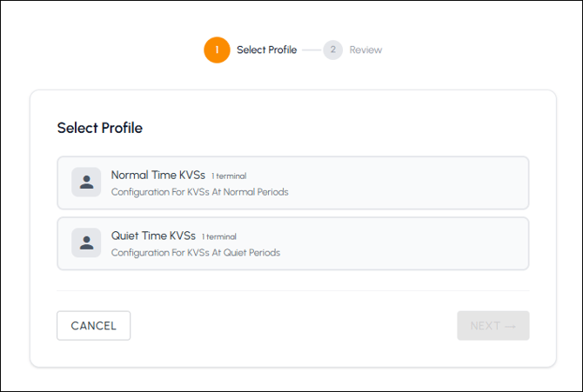Screen dimensions: 583x392
Task: Click the Quiet Time KVSs title text
Action: [153, 236]
